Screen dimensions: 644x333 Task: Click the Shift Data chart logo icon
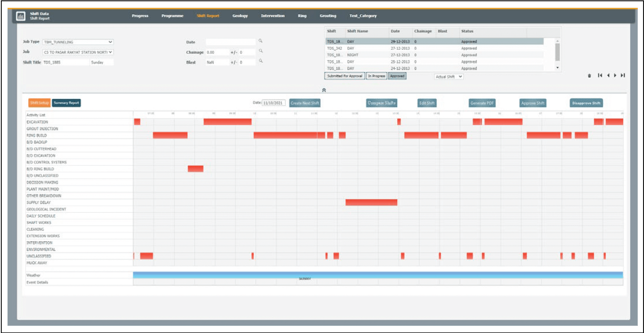(x=21, y=16)
